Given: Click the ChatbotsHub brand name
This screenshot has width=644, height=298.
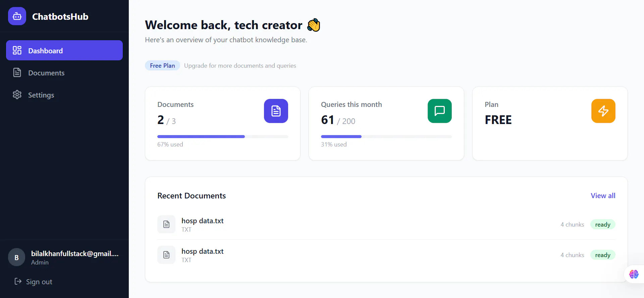Looking at the screenshot, I should click(x=60, y=16).
